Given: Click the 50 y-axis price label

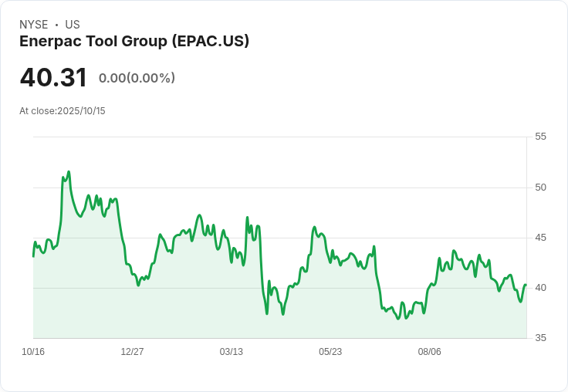Looking at the screenshot, I should tap(540, 188).
